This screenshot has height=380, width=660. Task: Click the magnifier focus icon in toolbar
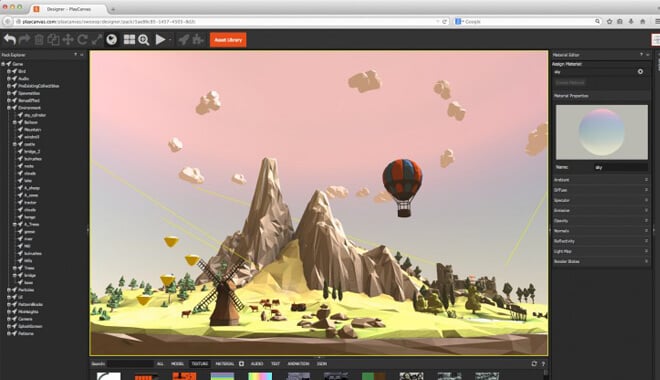144,40
